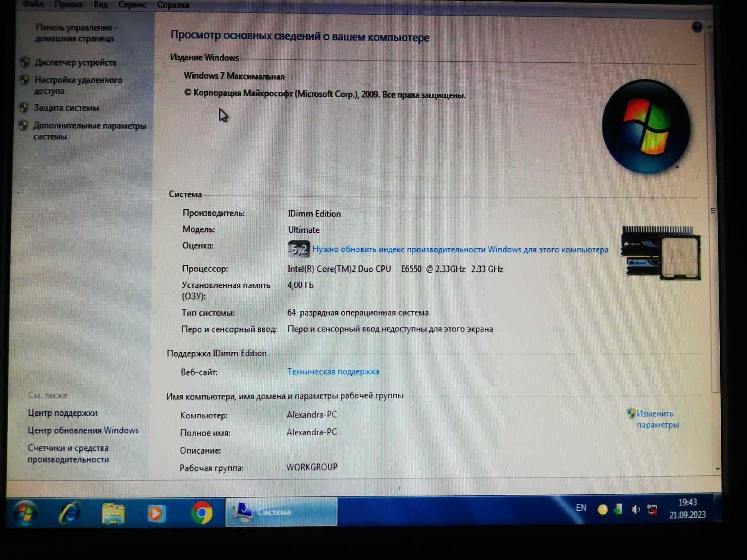Open Техническая поддержка website link
Viewport: 747px width, 560px height.
tap(333, 372)
